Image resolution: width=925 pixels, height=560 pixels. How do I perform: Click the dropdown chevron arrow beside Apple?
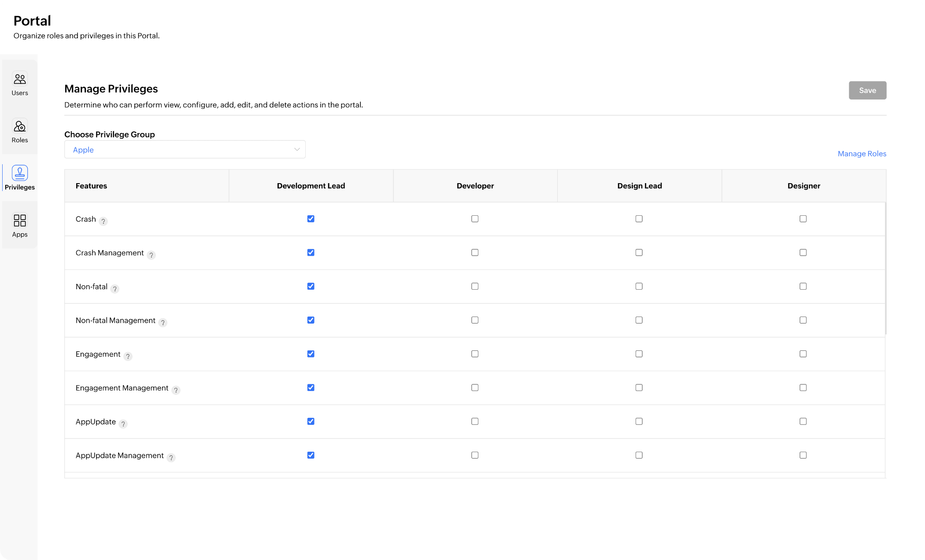(297, 150)
